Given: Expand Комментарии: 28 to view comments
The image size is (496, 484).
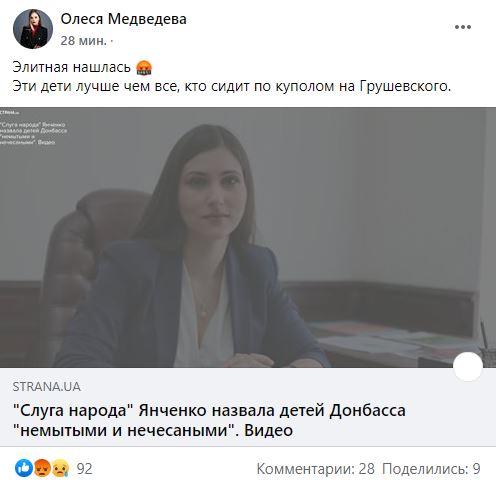Looking at the screenshot, I should (315, 469).
